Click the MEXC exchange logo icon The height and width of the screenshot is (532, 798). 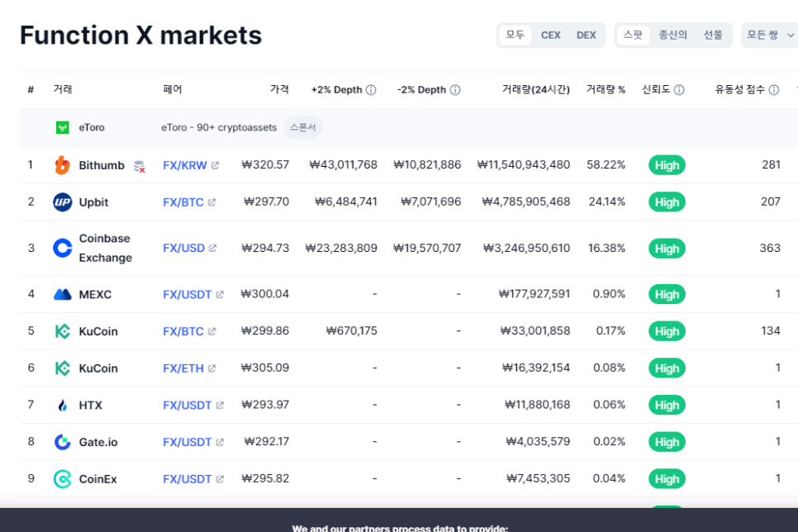62,294
